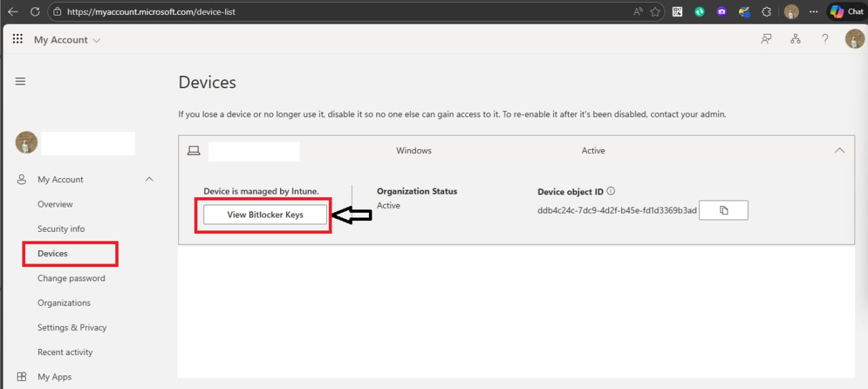The width and height of the screenshot is (868, 389).
Task: Favorite this page with the star icon
Action: (655, 12)
